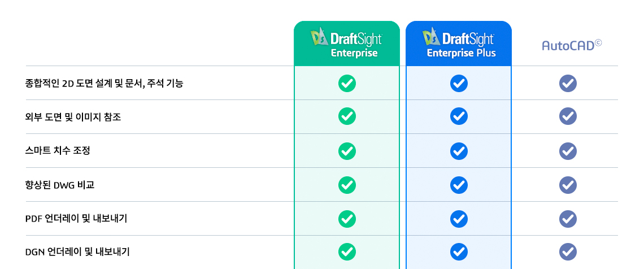
Task: Select the 종합적인 2D 도면 설계 feature label
Action: (x=104, y=84)
